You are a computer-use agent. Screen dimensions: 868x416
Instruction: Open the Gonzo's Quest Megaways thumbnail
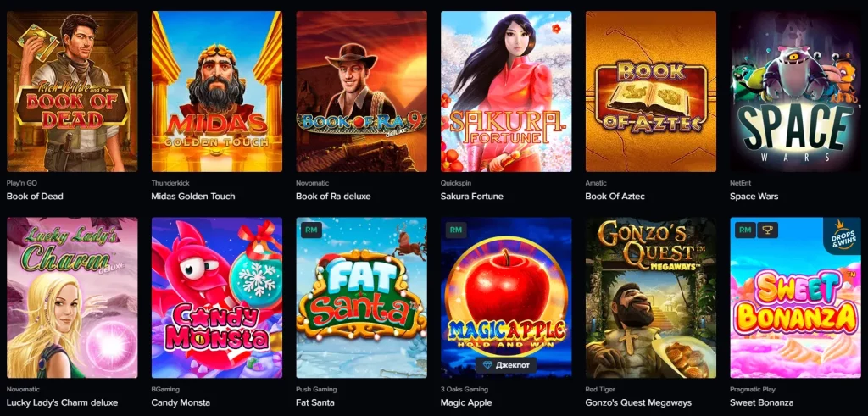click(x=651, y=297)
